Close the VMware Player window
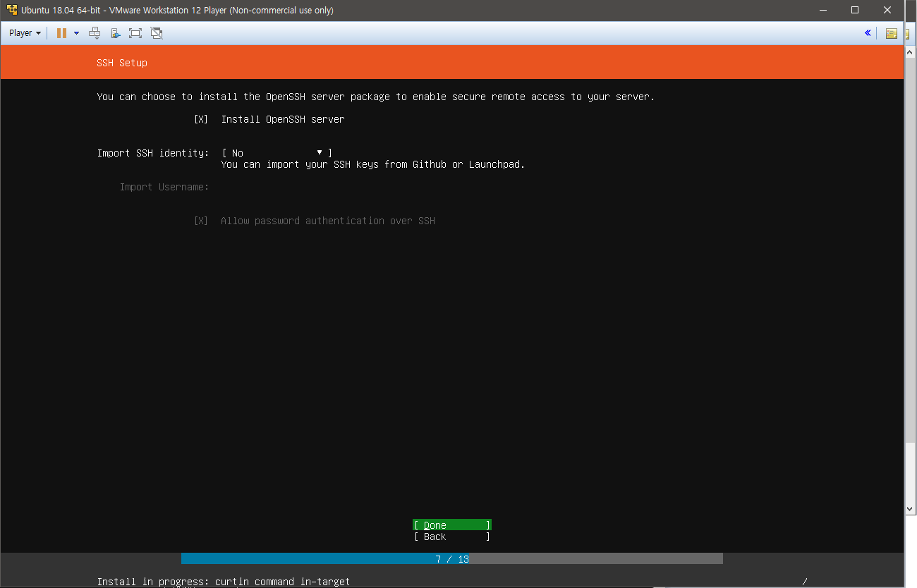The image size is (917, 588). pos(887,10)
